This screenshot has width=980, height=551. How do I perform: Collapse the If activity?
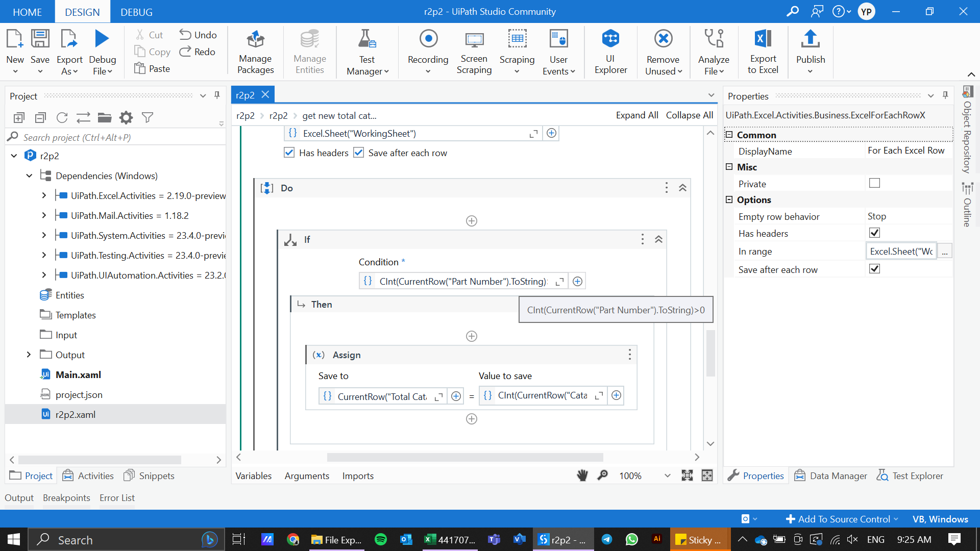658,239
